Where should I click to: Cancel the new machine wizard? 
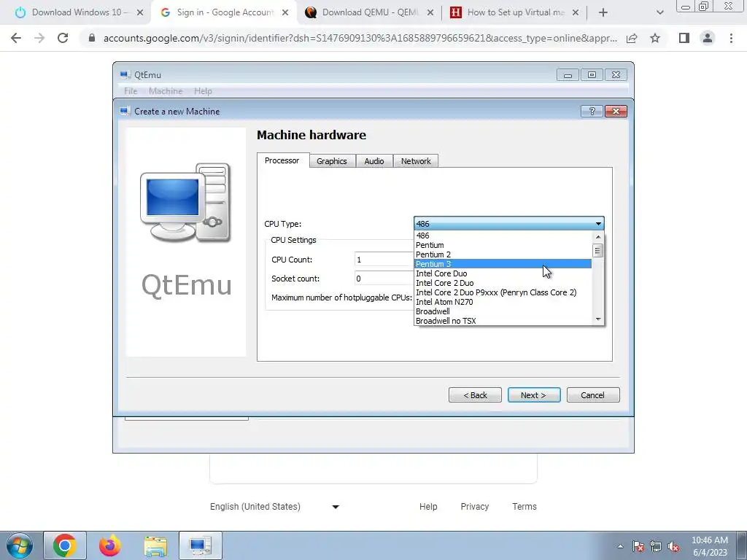pyautogui.click(x=592, y=395)
